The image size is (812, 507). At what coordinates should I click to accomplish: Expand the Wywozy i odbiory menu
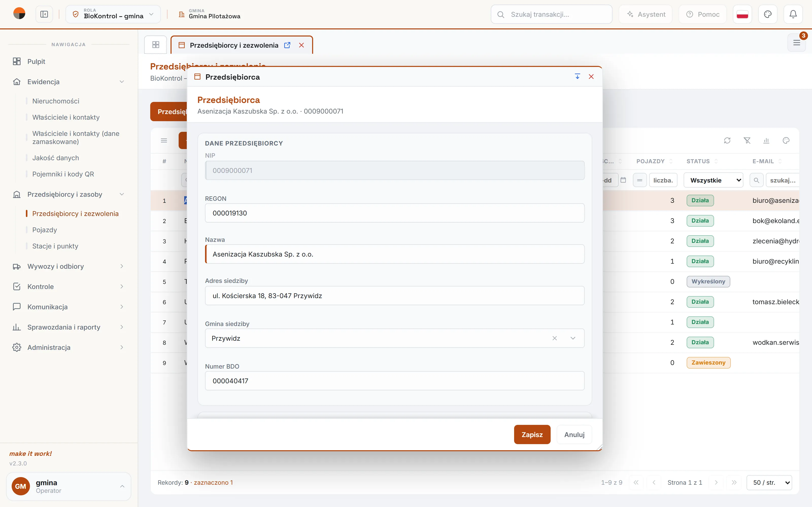click(x=69, y=266)
